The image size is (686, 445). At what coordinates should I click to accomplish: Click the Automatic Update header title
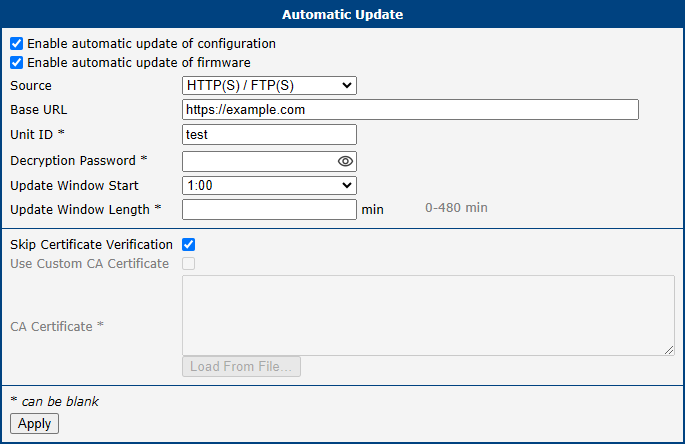click(343, 14)
